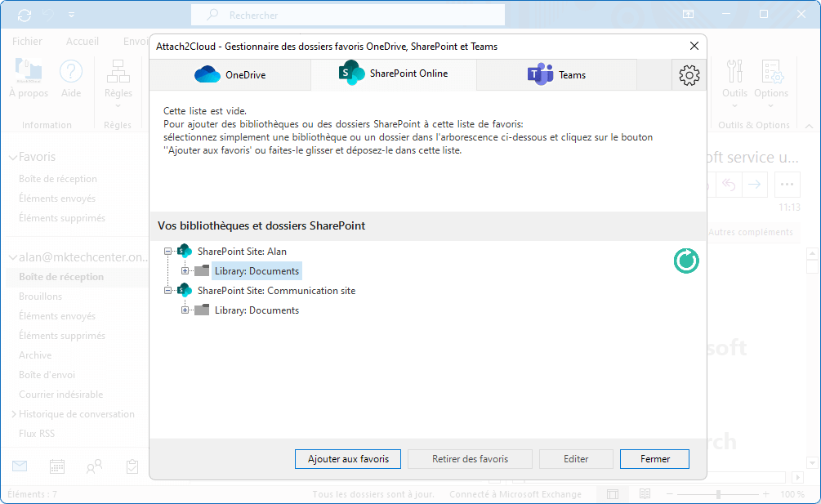Click the green circular refresh icon

(685, 261)
